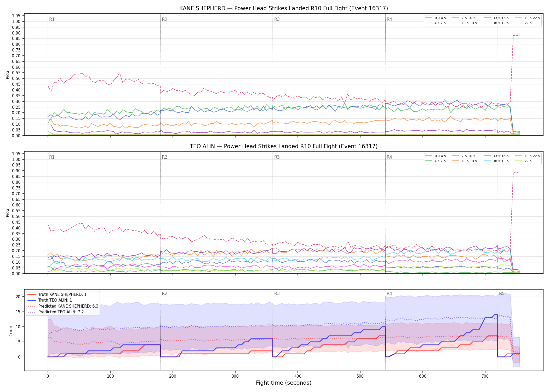
Task: Select the 16.5-19.5 legend entry in KANE SHEPHERD chart
Action: pyautogui.click(x=496, y=23)
